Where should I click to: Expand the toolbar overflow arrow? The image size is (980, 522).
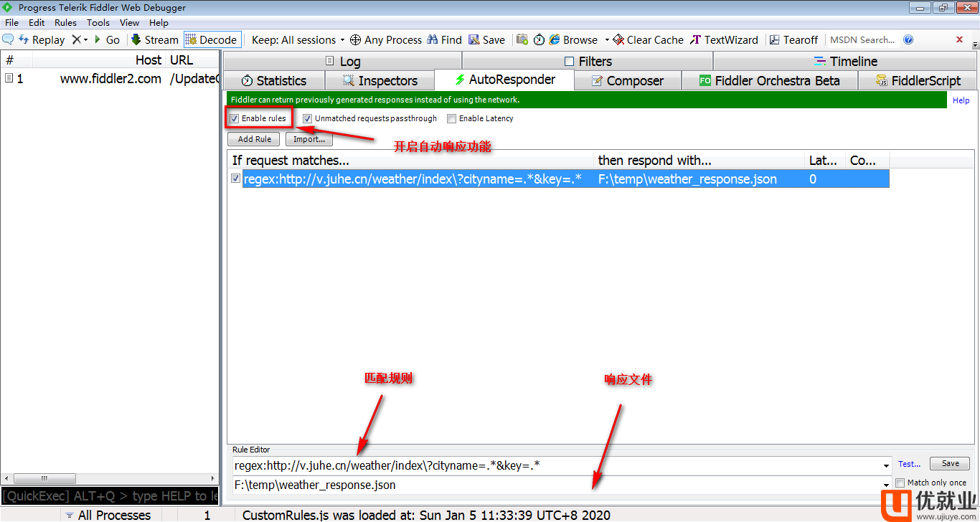[x=975, y=44]
